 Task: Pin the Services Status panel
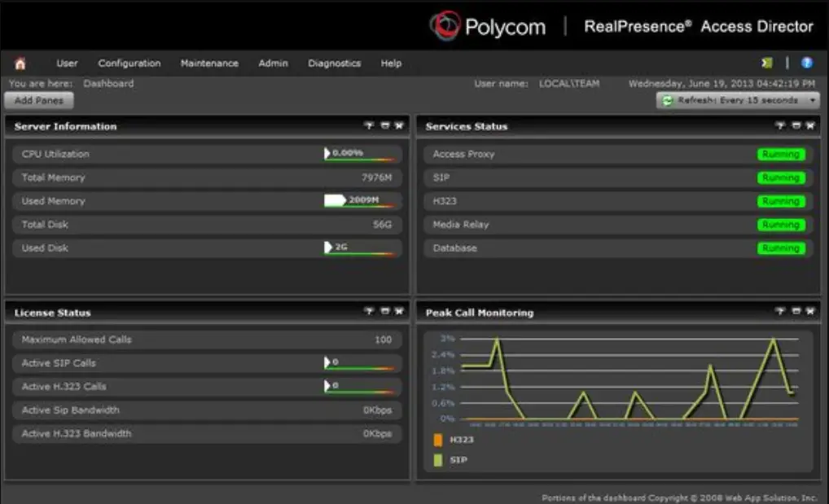coord(780,126)
